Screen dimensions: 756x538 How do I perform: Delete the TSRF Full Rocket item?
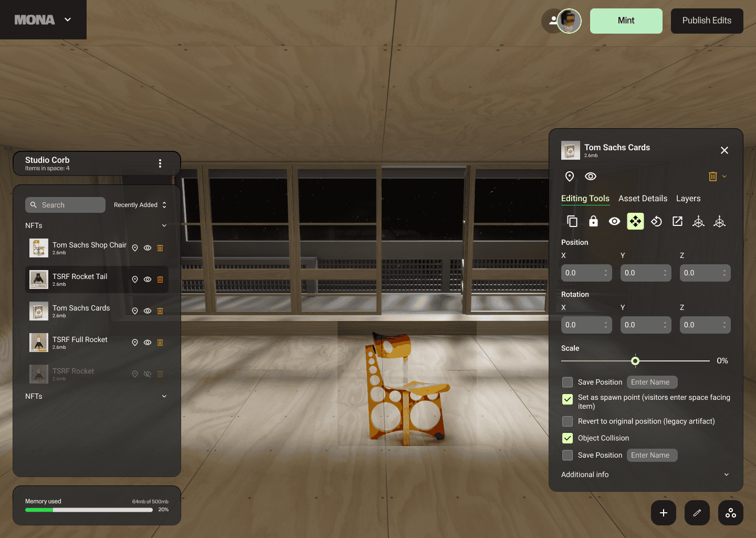(x=160, y=343)
